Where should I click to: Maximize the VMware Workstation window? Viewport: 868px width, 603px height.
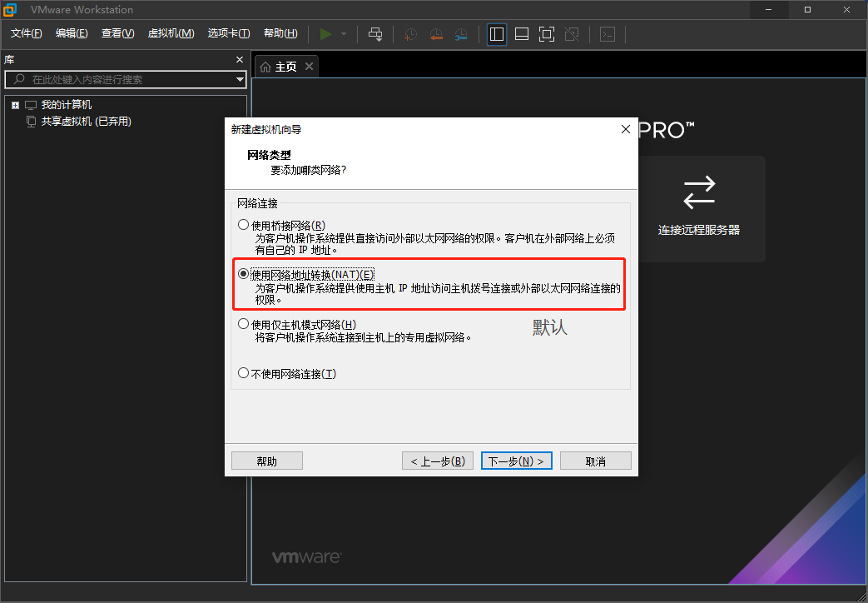[807, 9]
